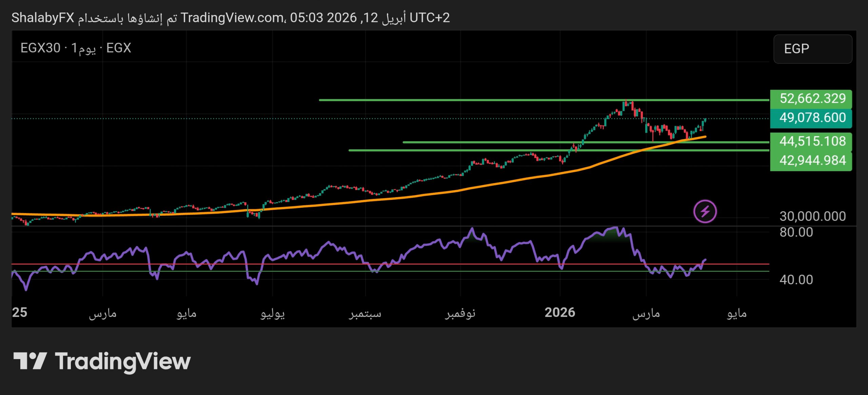
Task: Click the TradingView wordmark text
Action: (x=123, y=362)
